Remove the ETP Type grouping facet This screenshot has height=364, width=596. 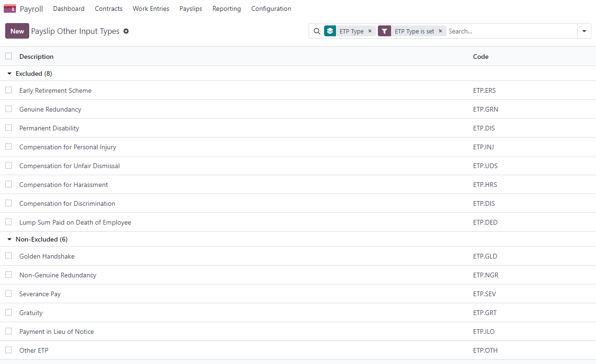click(370, 31)
